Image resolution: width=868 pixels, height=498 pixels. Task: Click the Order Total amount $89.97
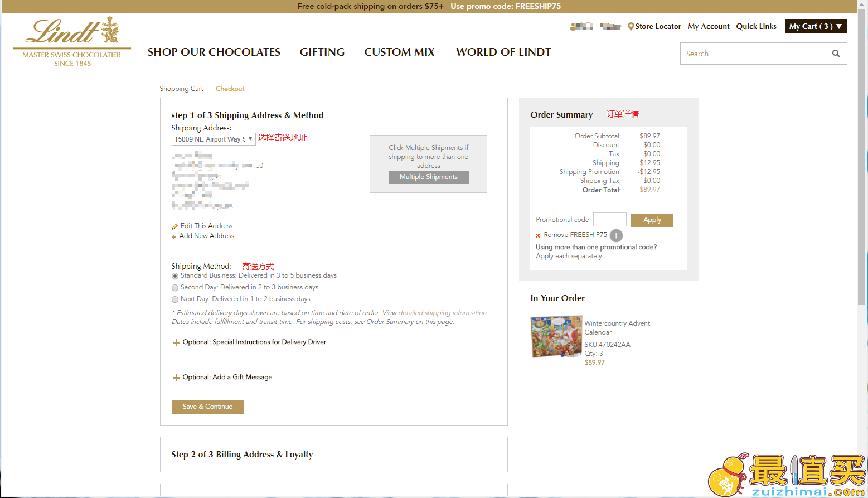click(650, 190)
